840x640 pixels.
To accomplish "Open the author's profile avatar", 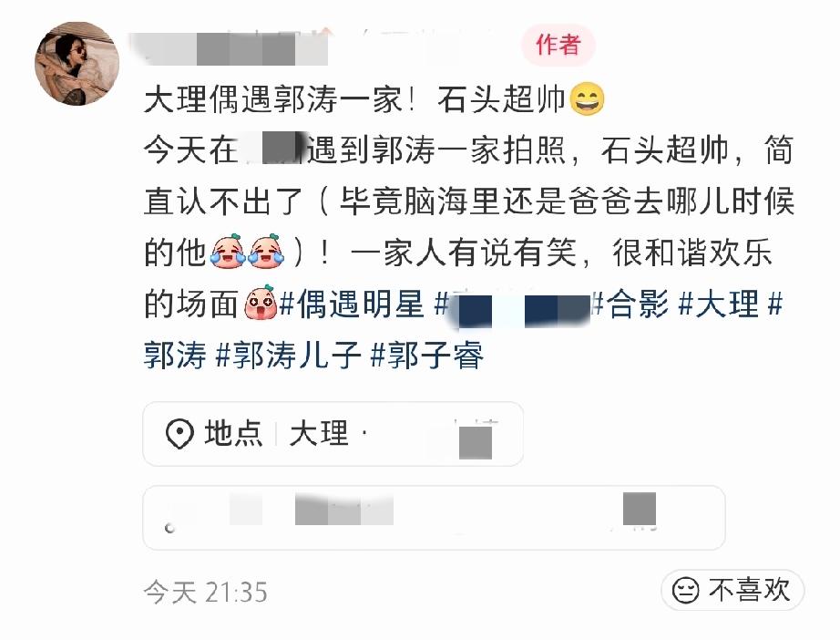I will (x=77, y=63).
